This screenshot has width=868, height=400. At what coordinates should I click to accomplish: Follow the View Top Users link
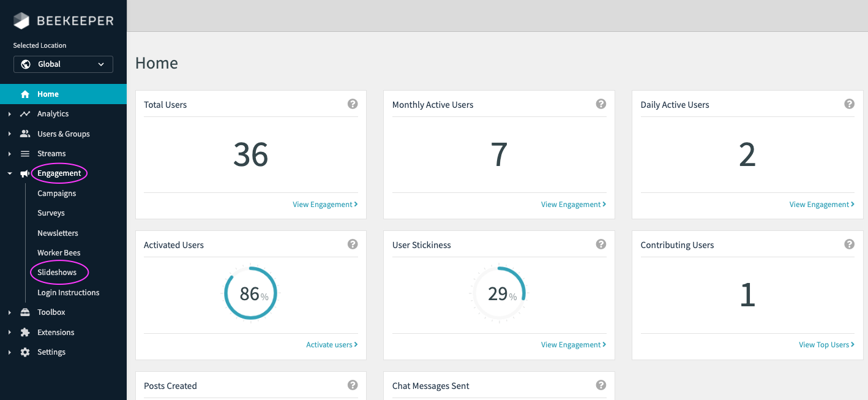point(826,345)
